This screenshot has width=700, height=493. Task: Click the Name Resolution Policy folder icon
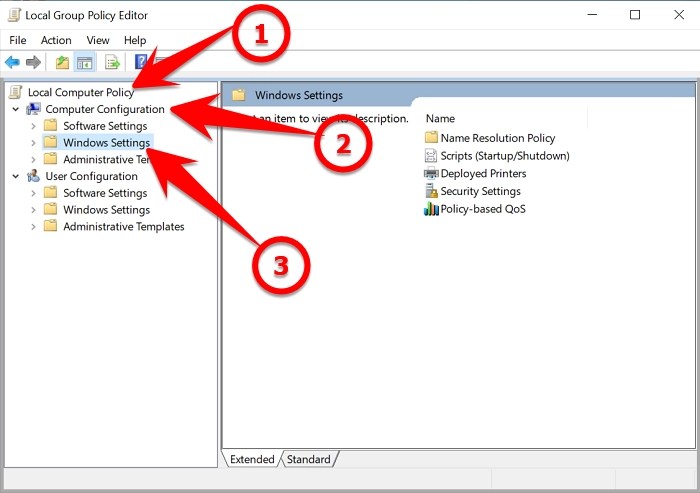[x=431, y=137]
